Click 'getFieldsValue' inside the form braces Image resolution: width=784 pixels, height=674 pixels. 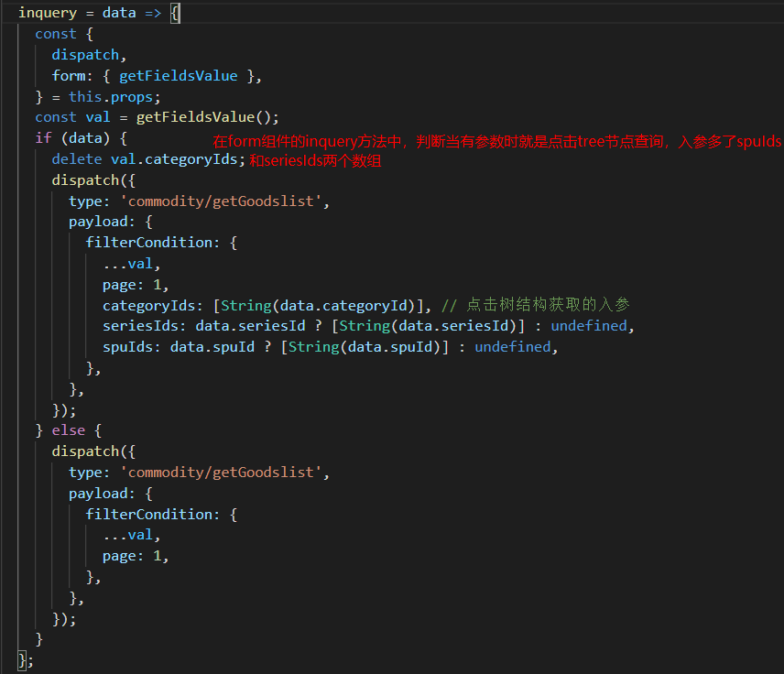click(x=178, y=76)
